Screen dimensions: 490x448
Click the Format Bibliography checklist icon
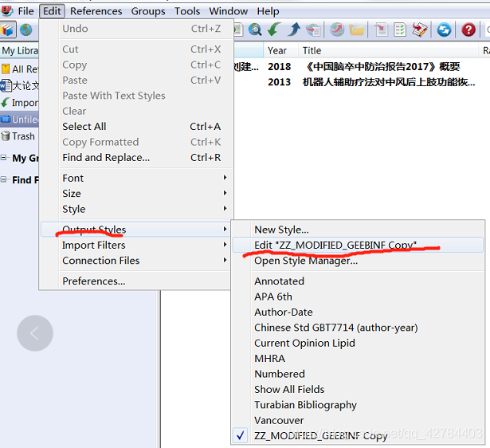(x=400, y=29)
